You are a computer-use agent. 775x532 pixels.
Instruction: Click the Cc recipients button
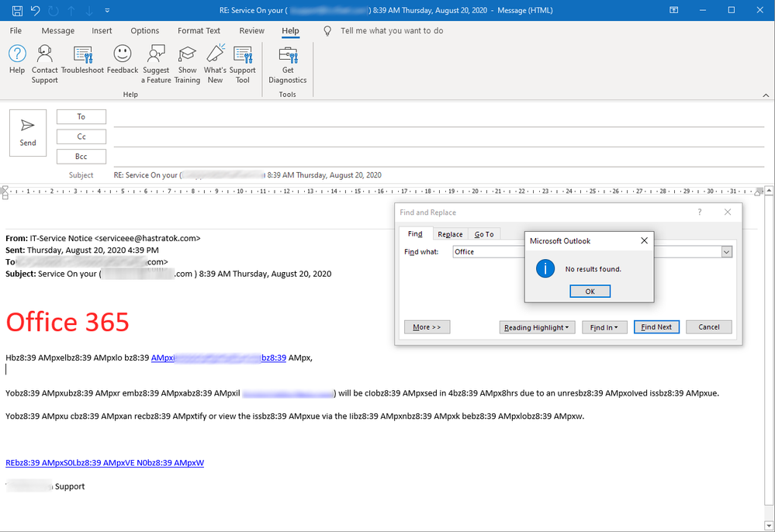tap(81, 136)
